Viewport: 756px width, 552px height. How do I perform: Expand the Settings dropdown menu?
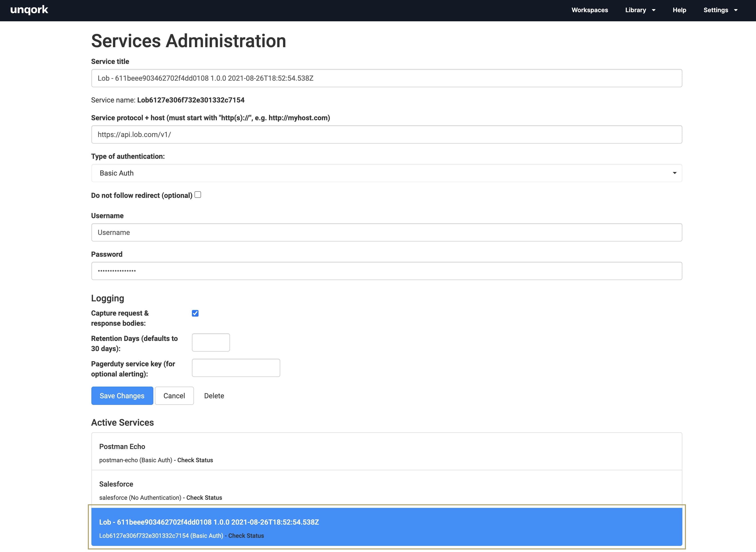(x=720, y=10)
